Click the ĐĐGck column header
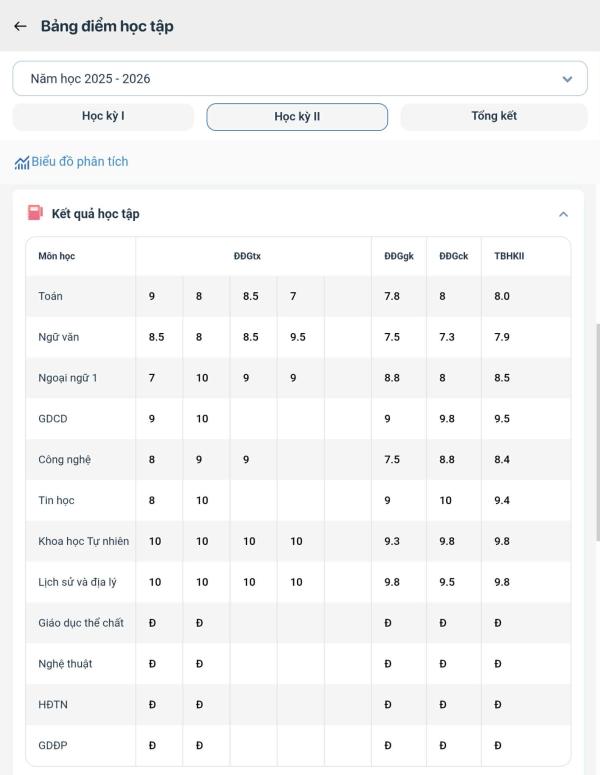 coord(454,256)
